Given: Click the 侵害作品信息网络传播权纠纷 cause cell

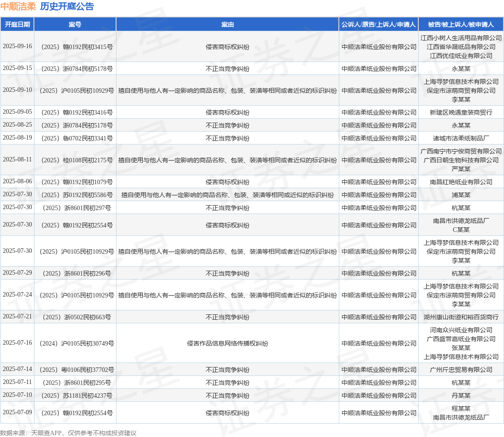Looking at the screenshot, I should click(228, 343).
